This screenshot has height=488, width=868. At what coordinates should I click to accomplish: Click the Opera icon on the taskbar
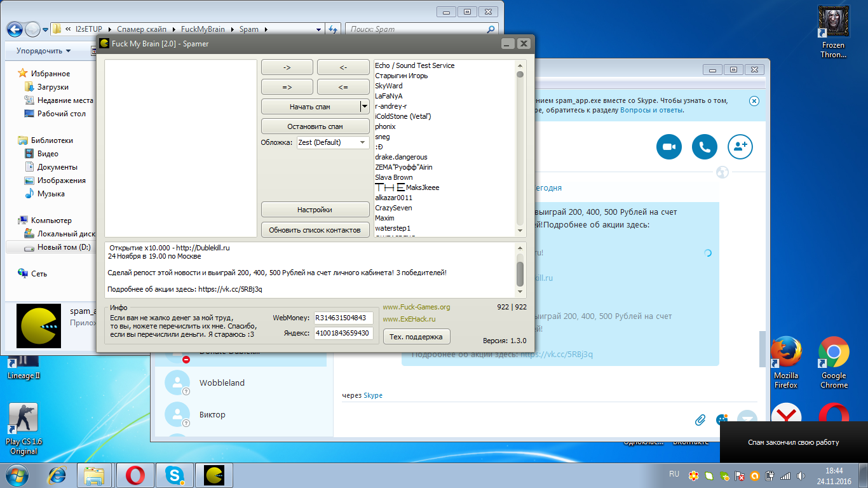tap(135, 475)
